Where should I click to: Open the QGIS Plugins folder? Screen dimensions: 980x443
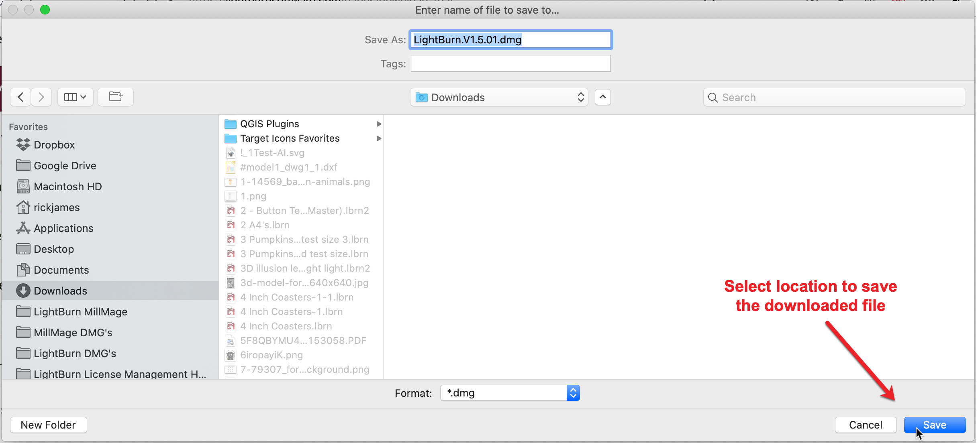(302, 124)
